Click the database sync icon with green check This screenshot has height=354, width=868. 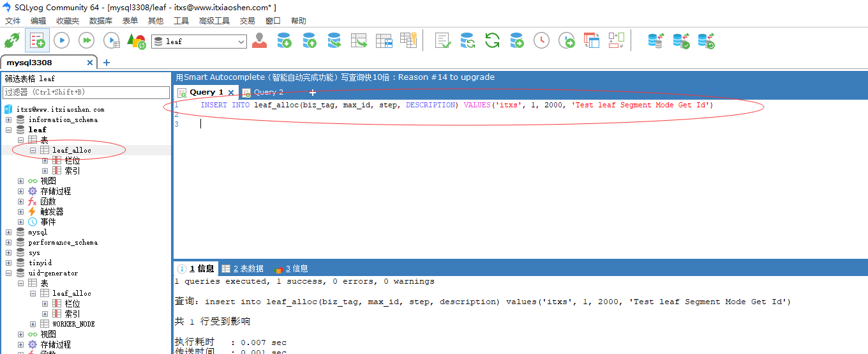[681, 41]
